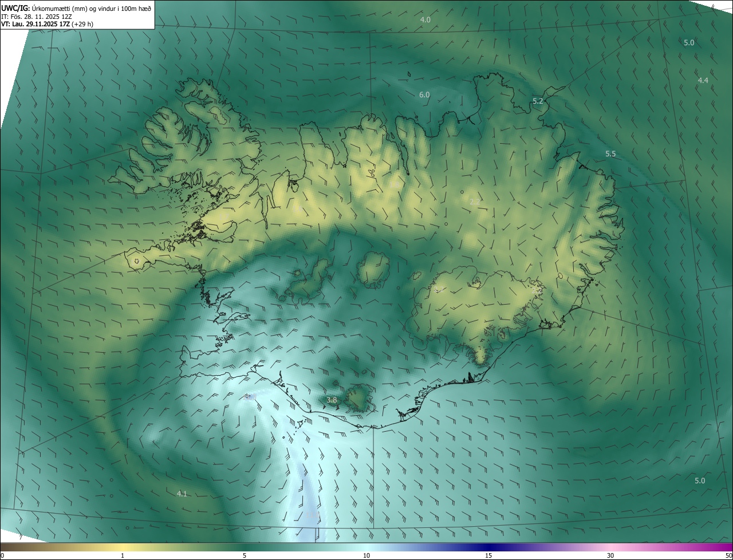The width and height of the screenshot is (733, 560).
Task: Click the title 'Úrkomumætti (mm) og vindur í 100m hæð'
Action: coord(92,7)
